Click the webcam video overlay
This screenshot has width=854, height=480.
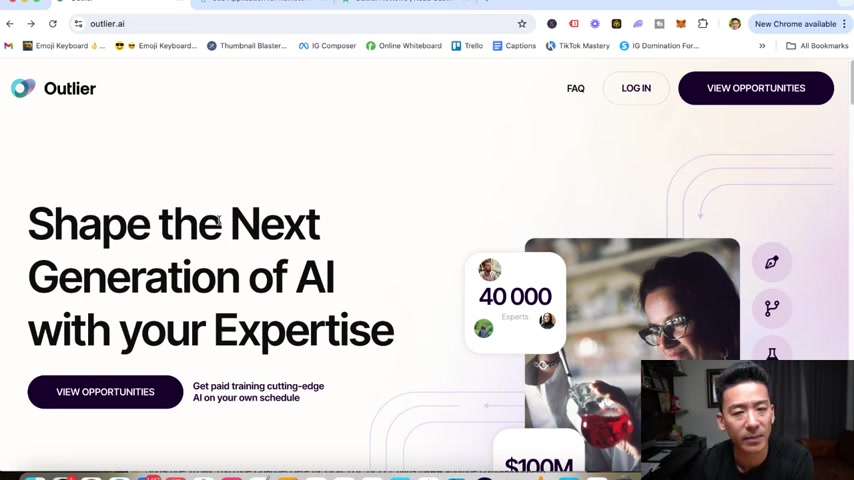point(747,420)
